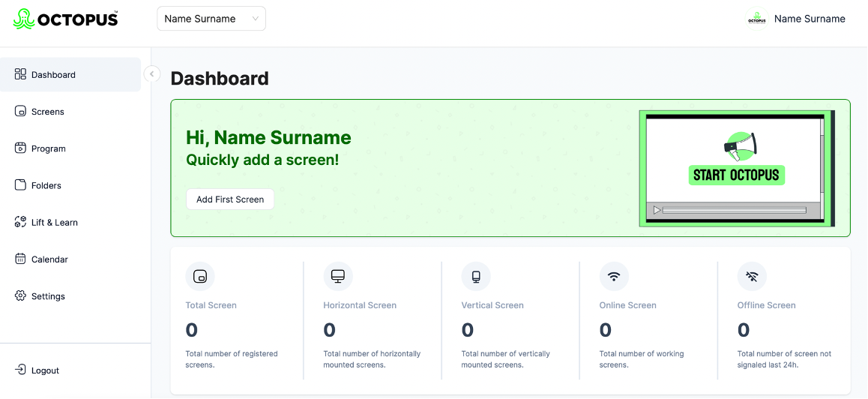Log out using the Logout link
Screen dimensions: 868x399
pos(45,370)
